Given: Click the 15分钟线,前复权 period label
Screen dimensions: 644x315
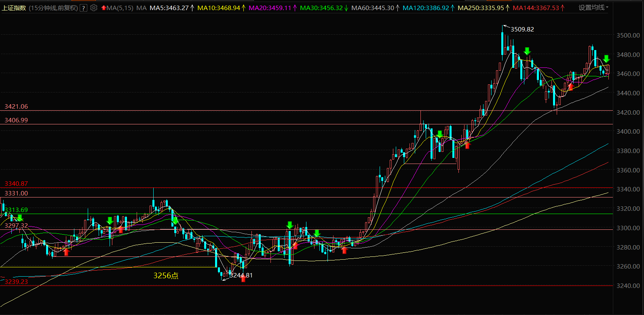Looking at the screenshot, I should click(x=53, y=8).
